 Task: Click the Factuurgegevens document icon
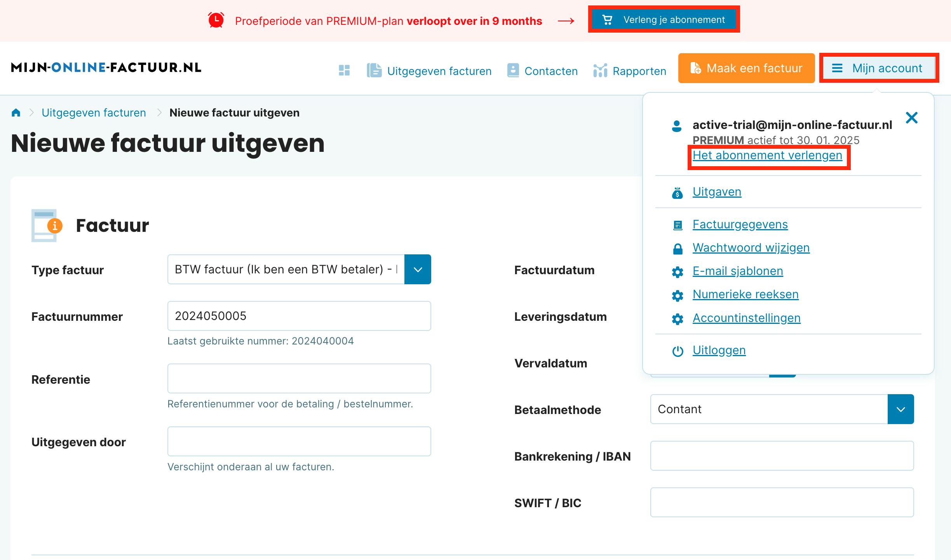[678, 225]
